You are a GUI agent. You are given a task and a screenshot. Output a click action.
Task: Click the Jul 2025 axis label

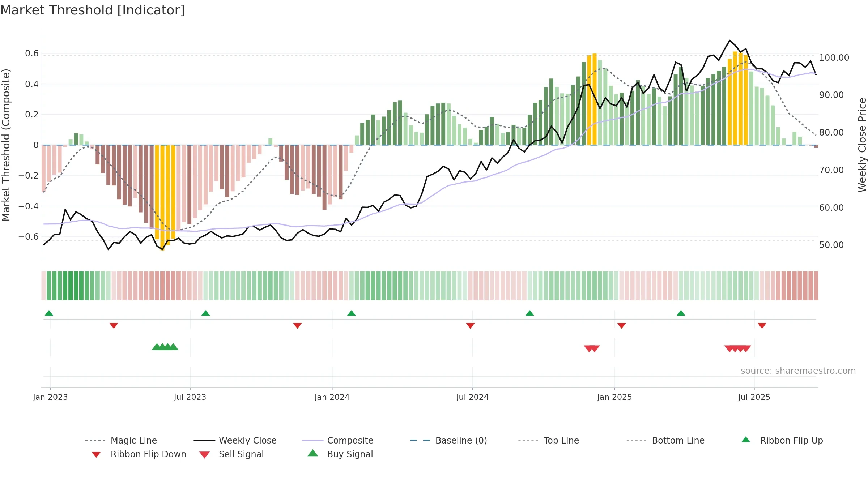point(754,397)
